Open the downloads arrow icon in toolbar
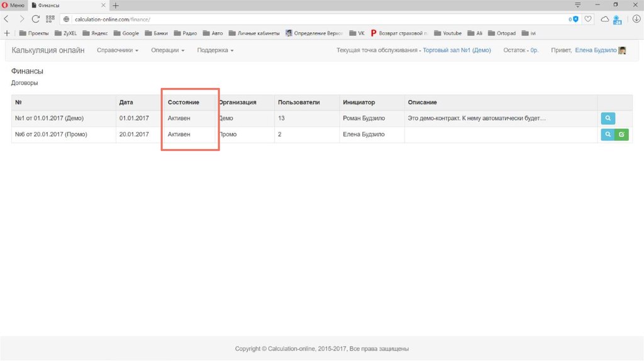The height and width of the screenshot is (361, 644). [636, 19]
